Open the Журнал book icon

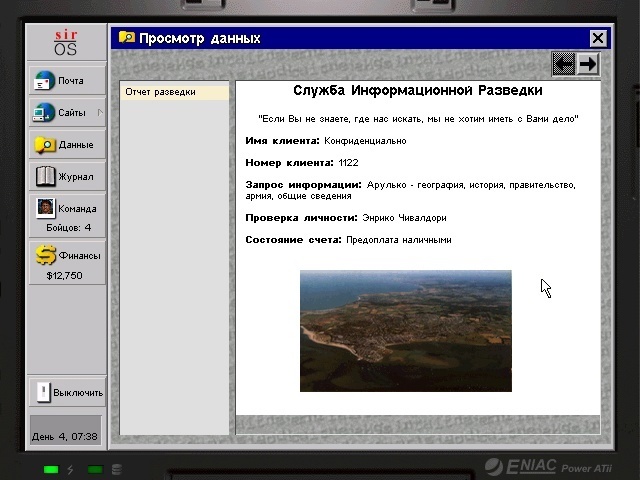[45, 176]
